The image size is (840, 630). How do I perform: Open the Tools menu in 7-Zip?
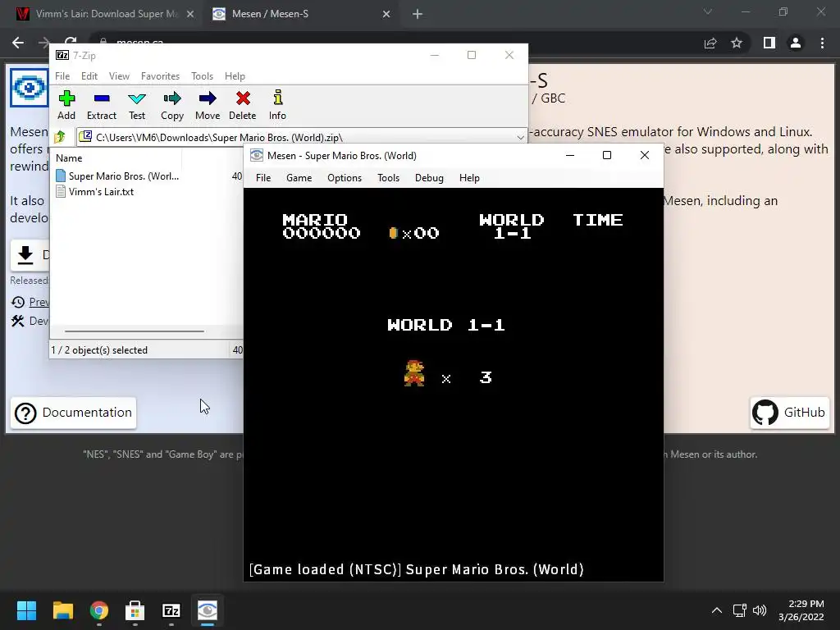point(202,76)
